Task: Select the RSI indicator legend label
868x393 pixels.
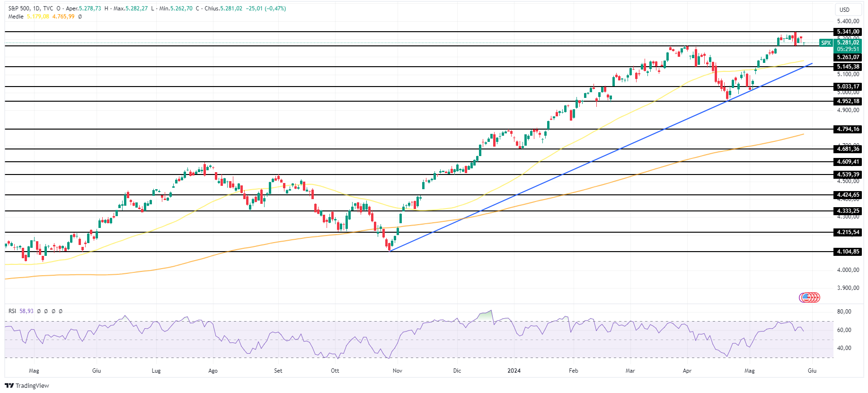Action: 12,311
